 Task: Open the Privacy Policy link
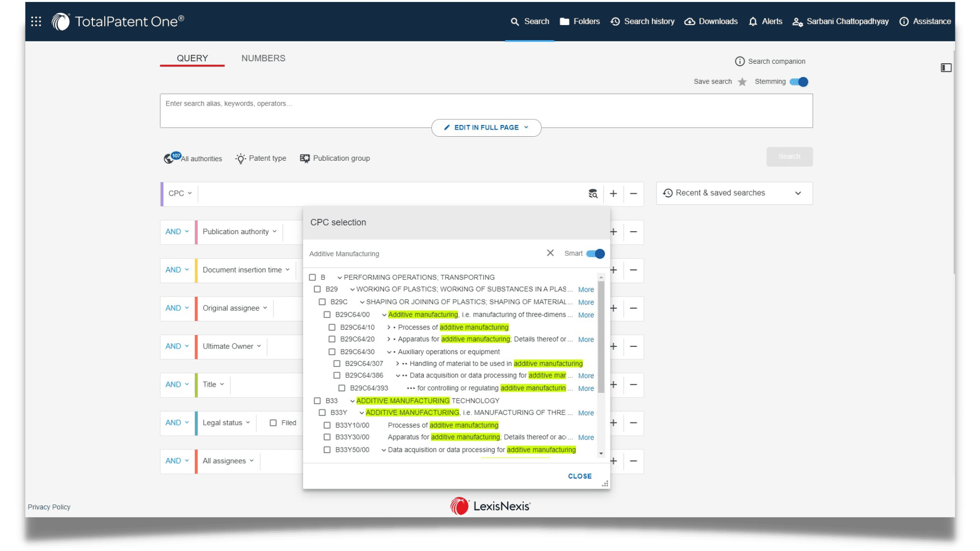pos(49,507)
